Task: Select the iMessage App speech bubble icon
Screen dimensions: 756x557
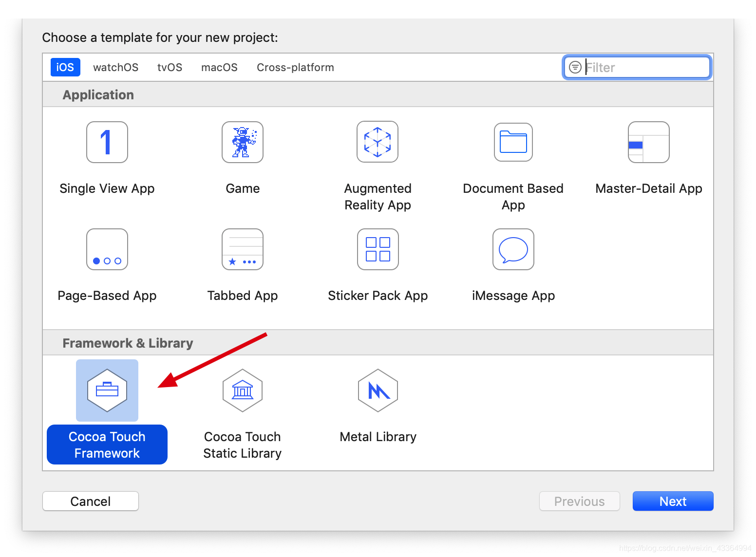Action: (x=513, y=249)
